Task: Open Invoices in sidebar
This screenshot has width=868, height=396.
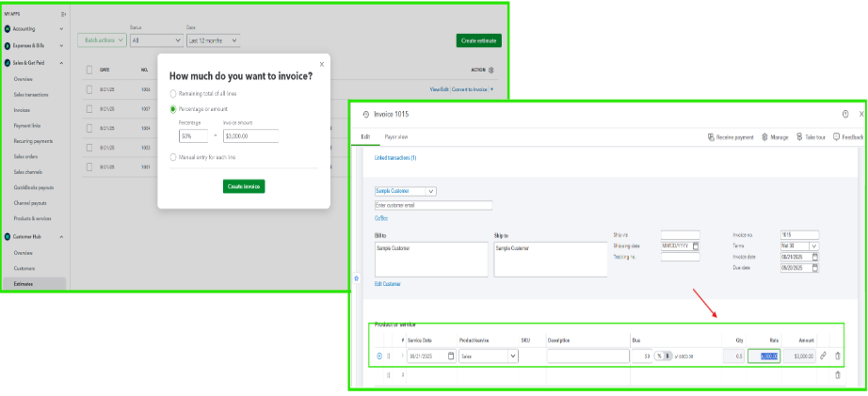Action: pos(22,110)
